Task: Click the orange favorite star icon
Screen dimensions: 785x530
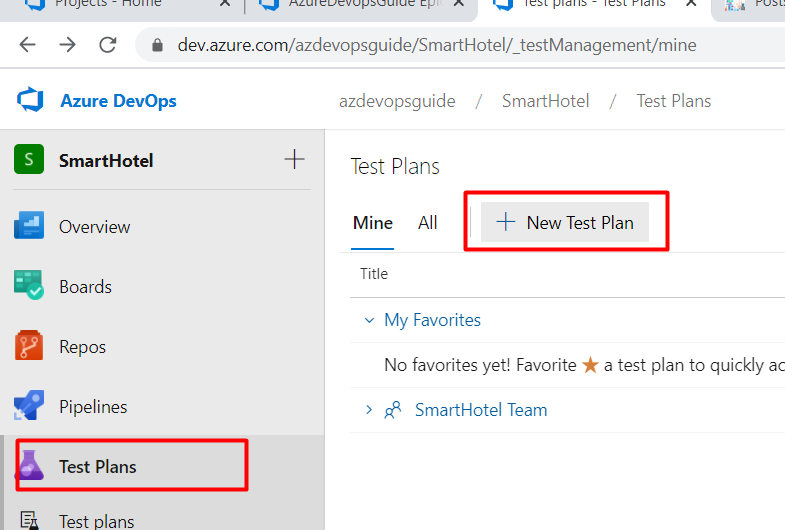Action: coord(590,365)
